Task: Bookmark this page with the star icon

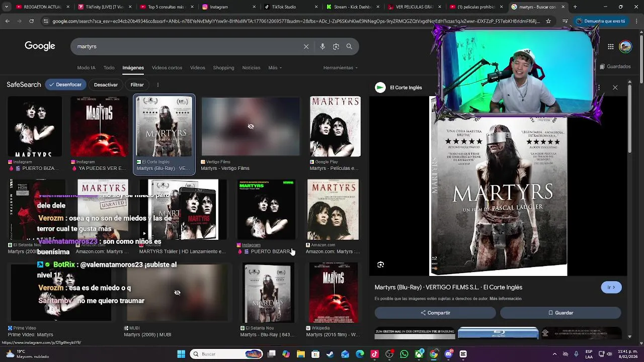Action: click(x=548, y=21)
